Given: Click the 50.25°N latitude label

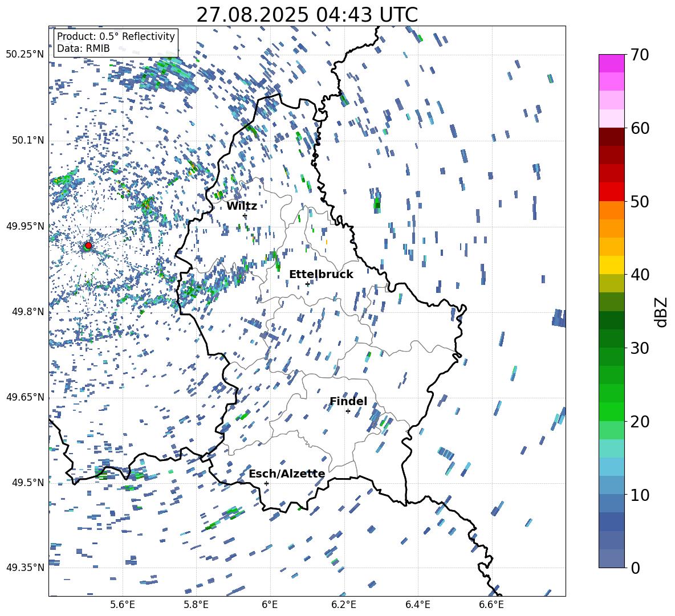Looking at the screenshot, I should coord(25,55).
